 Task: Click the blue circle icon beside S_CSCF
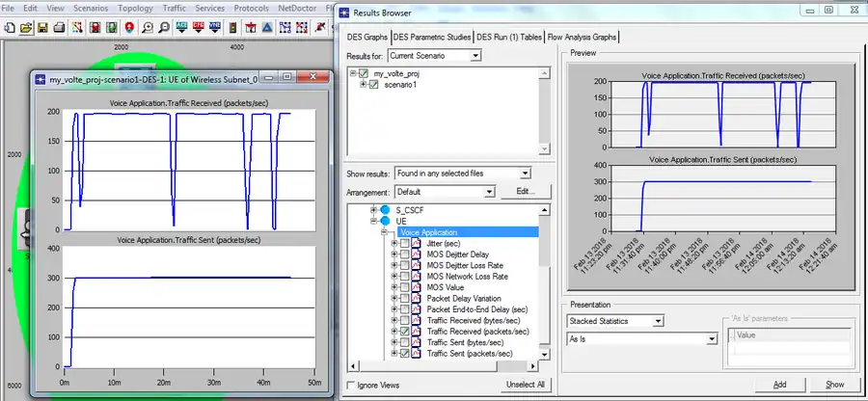(385, 210)
